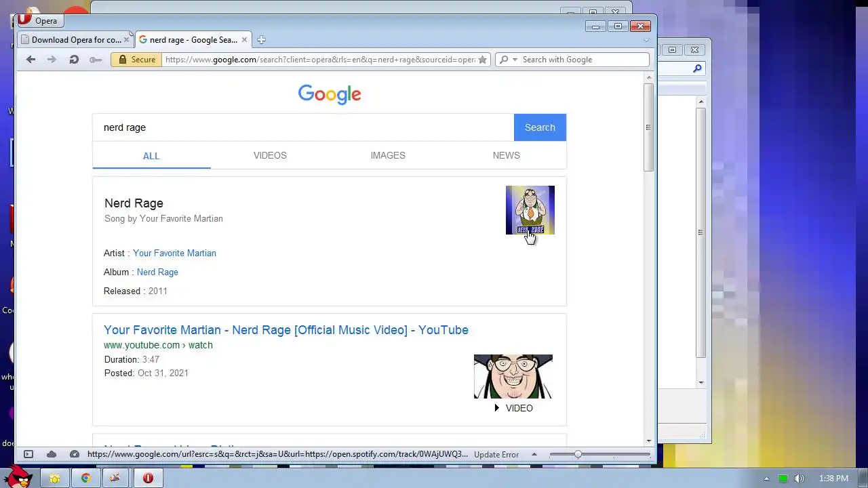Click the Update Error status text
The width and height of the screenshot is (868, 488).
[496, 455]
